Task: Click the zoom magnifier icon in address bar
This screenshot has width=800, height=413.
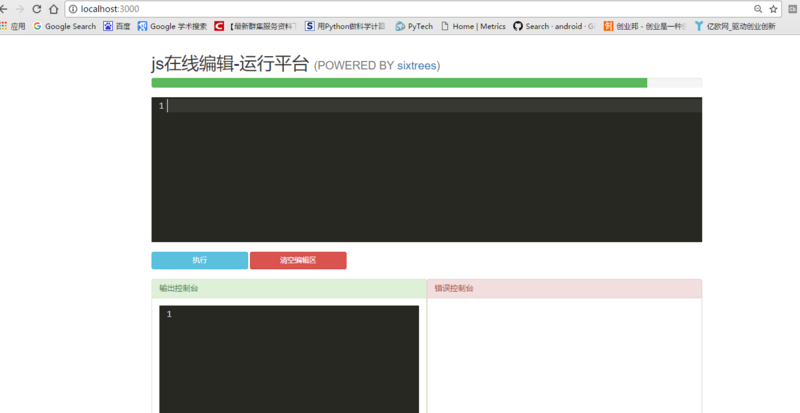Action: point(758,9)
